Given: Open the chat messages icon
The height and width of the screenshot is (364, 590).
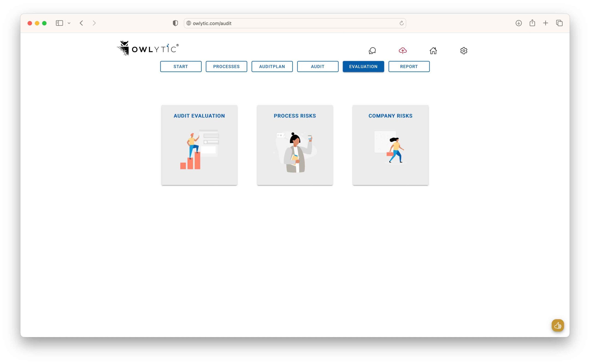Looking at the screenshot, I should [373, 51].
